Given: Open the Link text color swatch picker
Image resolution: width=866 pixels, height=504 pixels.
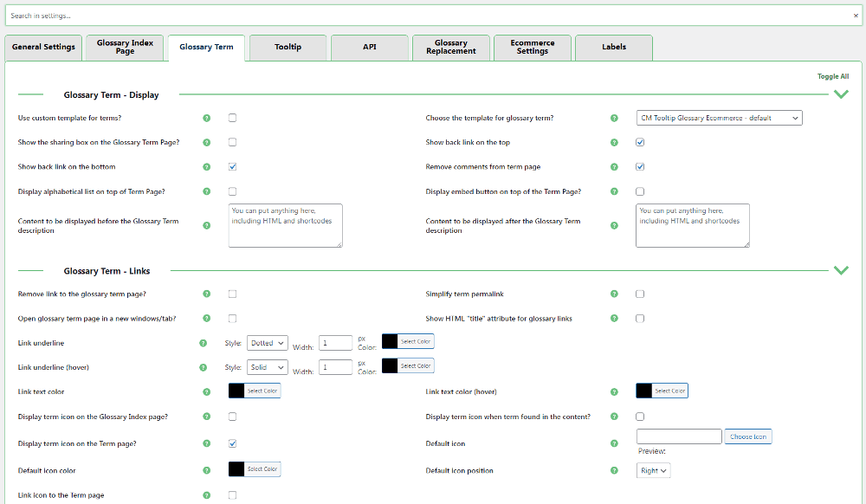Looking at the screenshot, I should pyautogui.click(x=255, y=391).
